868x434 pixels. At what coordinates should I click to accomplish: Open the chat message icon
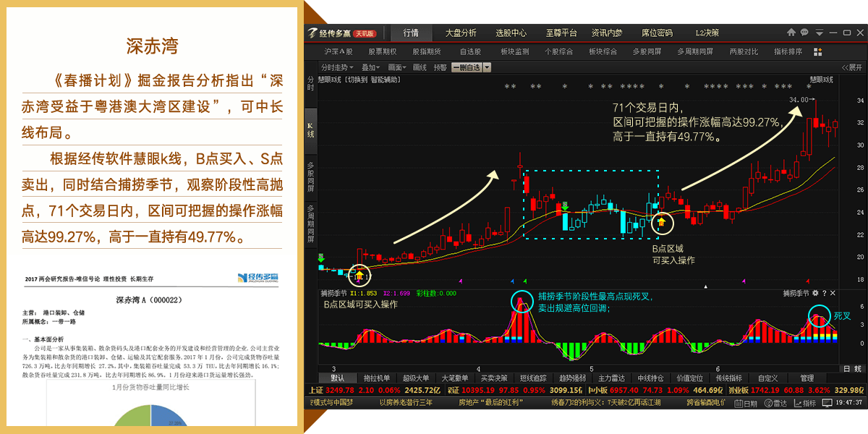point(804,33)
